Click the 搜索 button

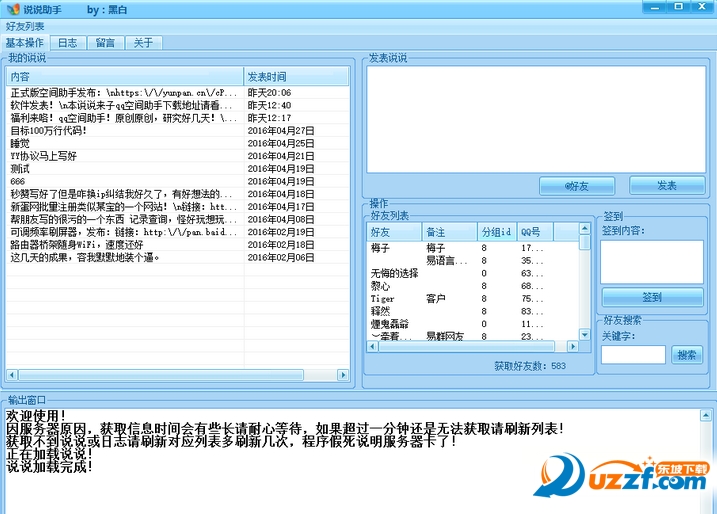(687, 354)
